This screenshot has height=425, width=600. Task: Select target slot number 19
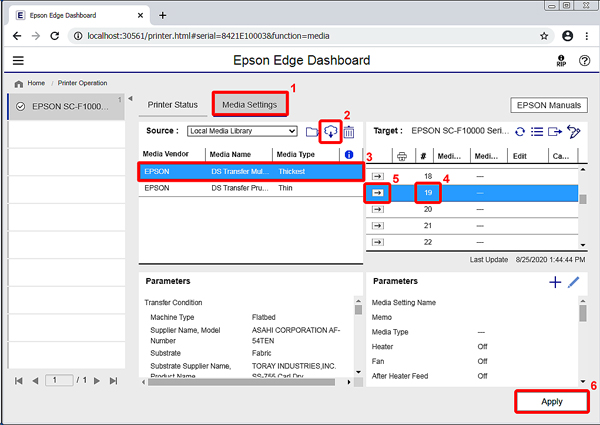tap(428, 192)
